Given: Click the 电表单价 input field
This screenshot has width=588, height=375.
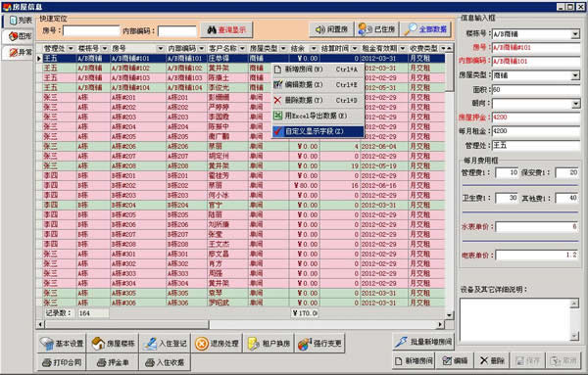Looking at the screenshot, I should [537, 256].
